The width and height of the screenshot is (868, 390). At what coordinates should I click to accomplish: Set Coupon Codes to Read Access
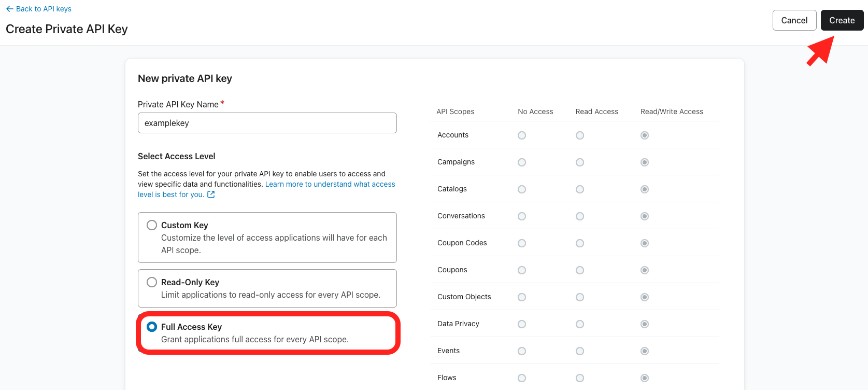[x=580, y=243]
